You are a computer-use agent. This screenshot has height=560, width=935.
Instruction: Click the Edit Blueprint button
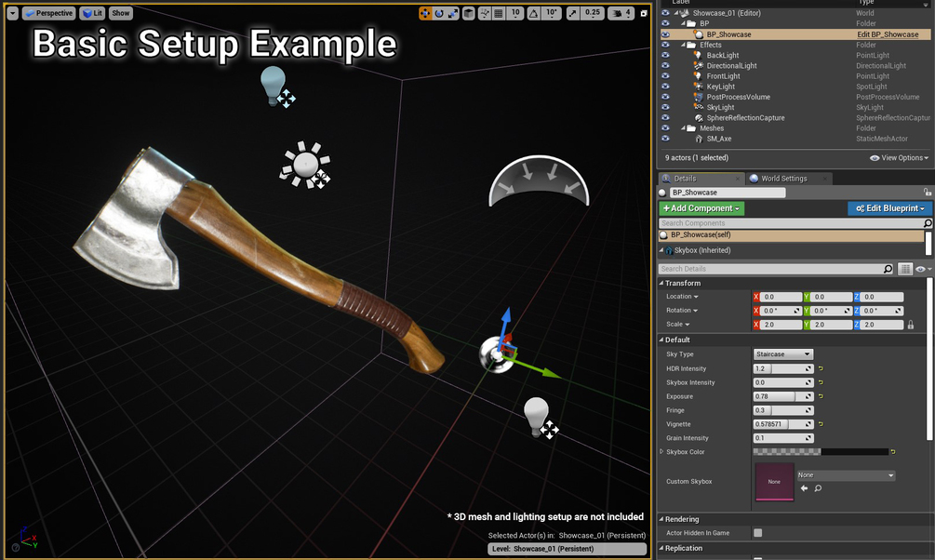click(889, 208)
